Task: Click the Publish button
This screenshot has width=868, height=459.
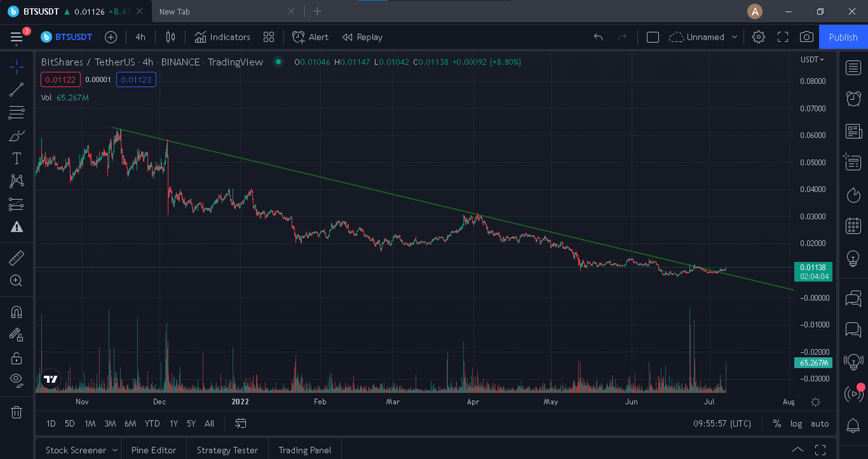Action: tap(843, 36)
